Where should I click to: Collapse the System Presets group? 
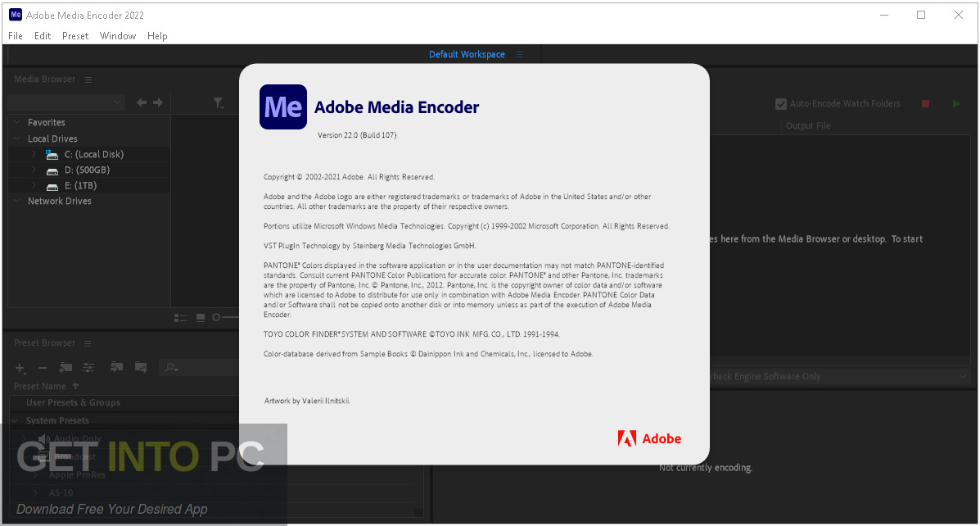tap(16, 421)
